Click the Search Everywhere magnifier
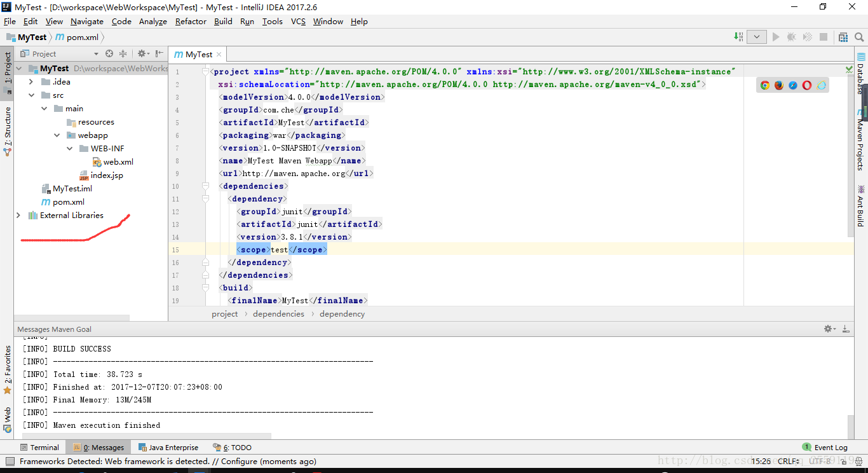Image resolution: width=868 pixels, height=473 pixels. 860,37
